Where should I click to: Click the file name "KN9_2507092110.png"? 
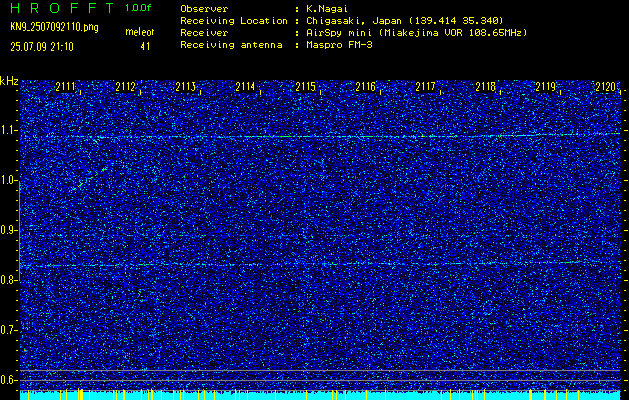point(54,28)
